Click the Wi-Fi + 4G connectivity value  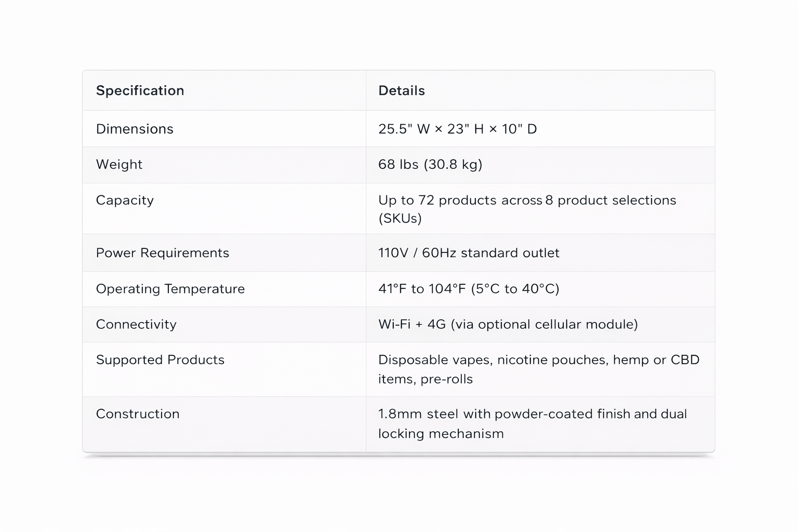click(508, 324)
